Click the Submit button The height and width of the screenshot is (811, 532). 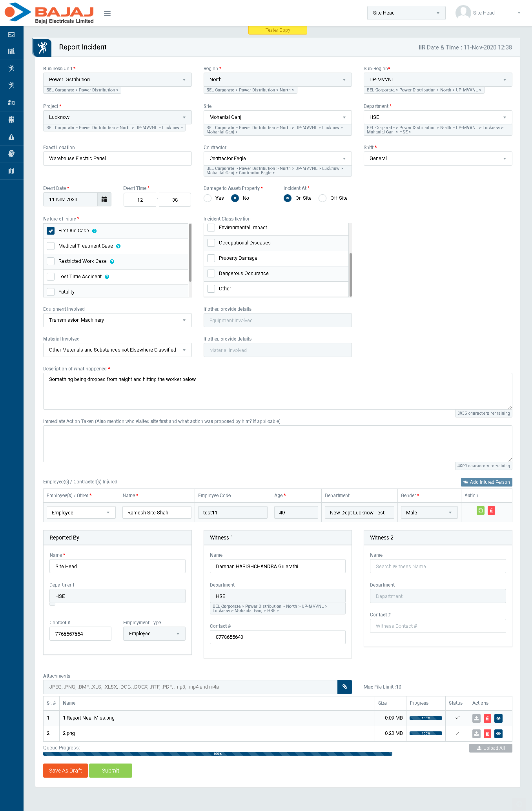(110, 771)
